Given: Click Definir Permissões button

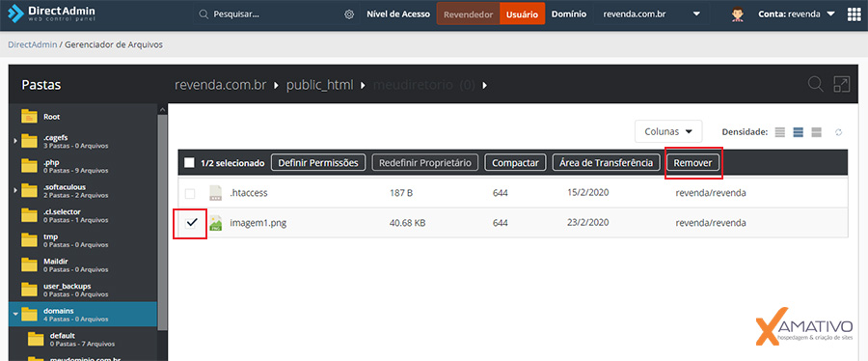Looking at the screenshot, I should point(318,163).
